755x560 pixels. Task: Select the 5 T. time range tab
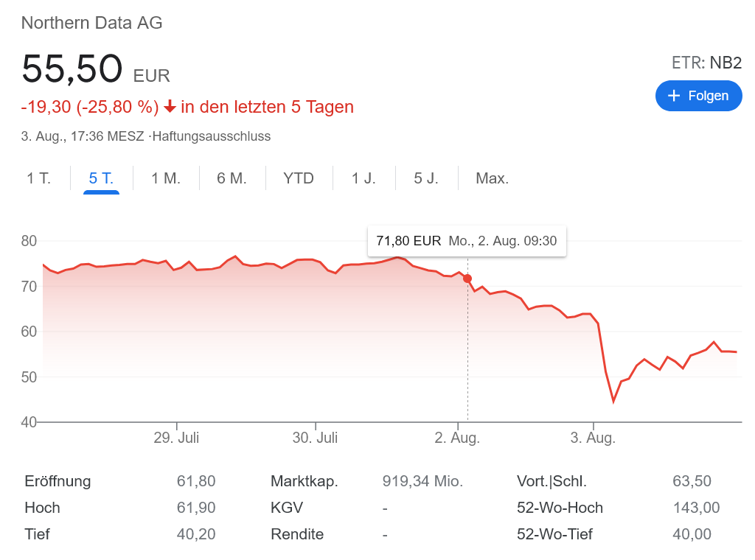101,178
